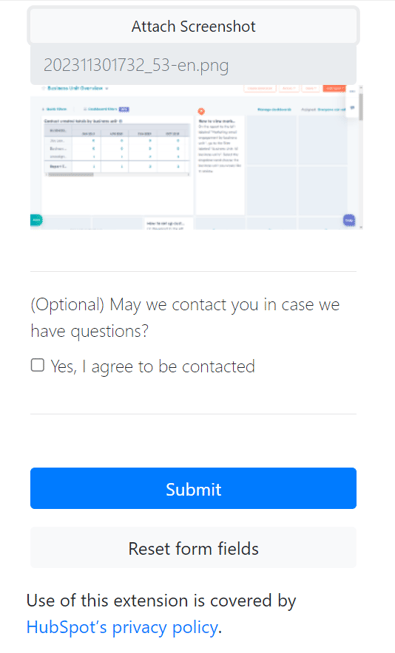Tick the agree to be contacted checkbox
The height and width of the screenshot is (653, 395).
[x=38, y=365]
